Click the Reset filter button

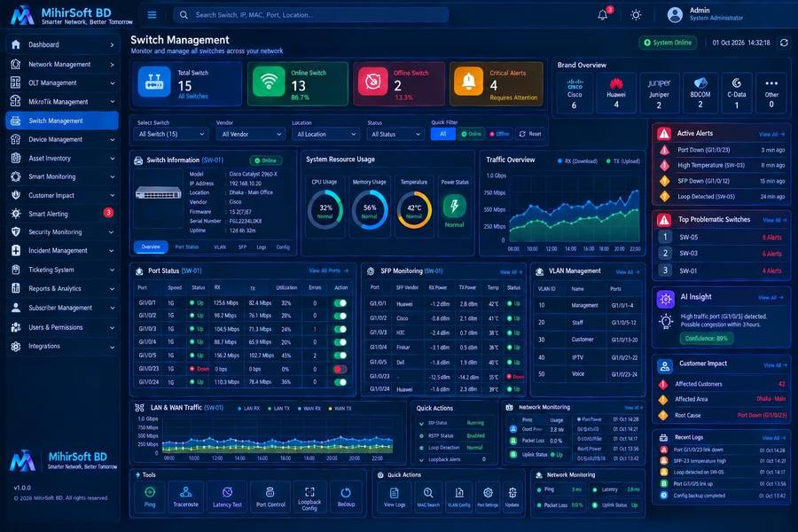click(x=530, y=134)
